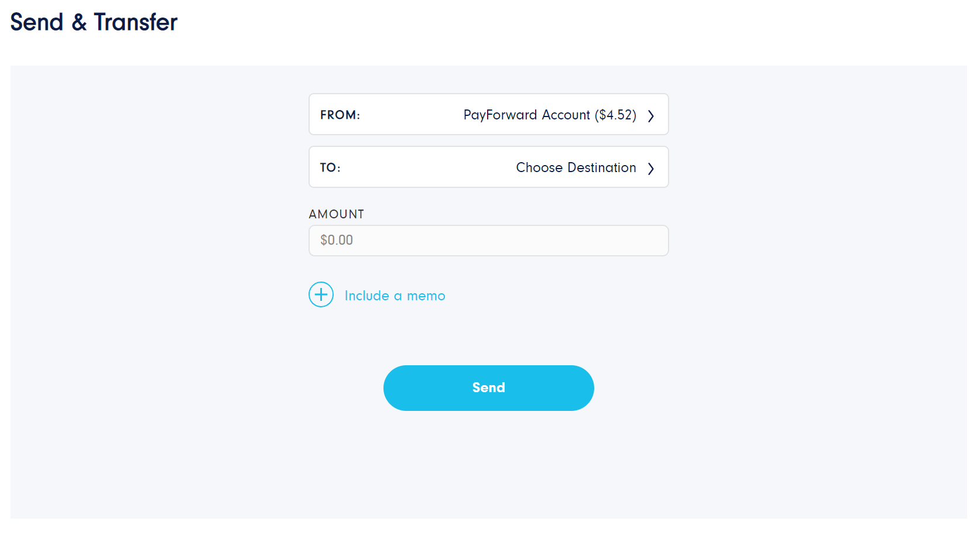Click the AMOUNT label above the field

point(337,214)
